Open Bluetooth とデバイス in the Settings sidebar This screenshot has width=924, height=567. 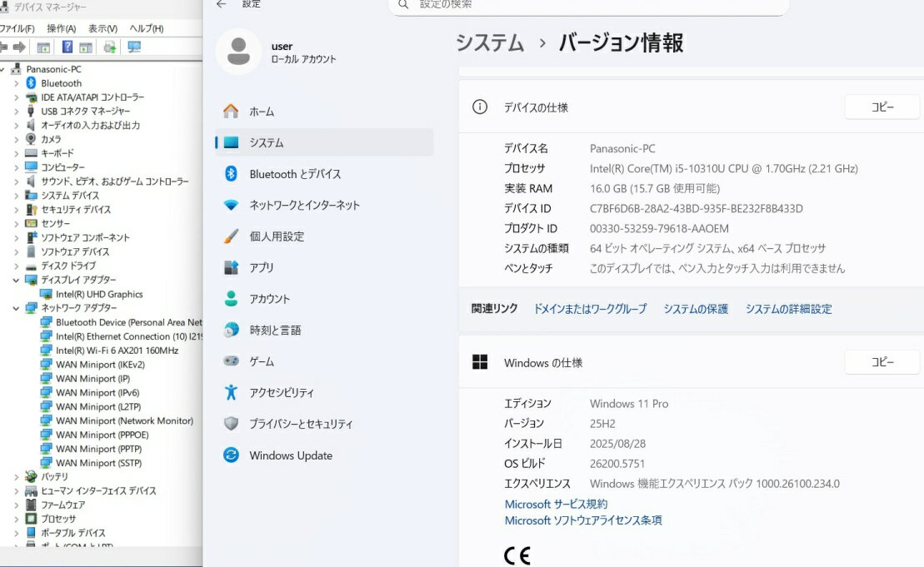click(x=294, y=174)
